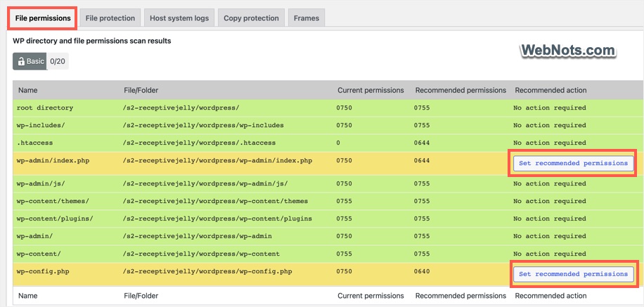Click path /s2-receptivejelly/wordpress/wp-admin/index.php
Screen dimensions: 644x307
[x=217, y=160]
